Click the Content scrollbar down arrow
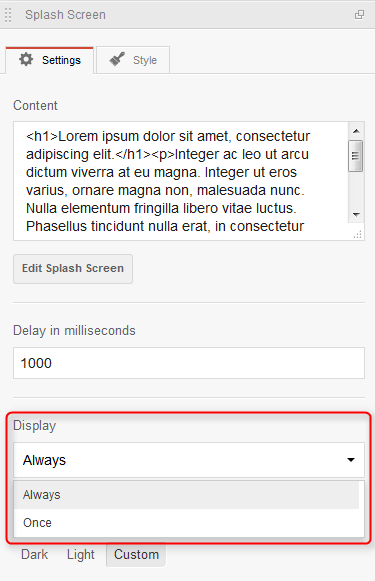The width and height of the screenshot is (375, 581). (356, 215)
